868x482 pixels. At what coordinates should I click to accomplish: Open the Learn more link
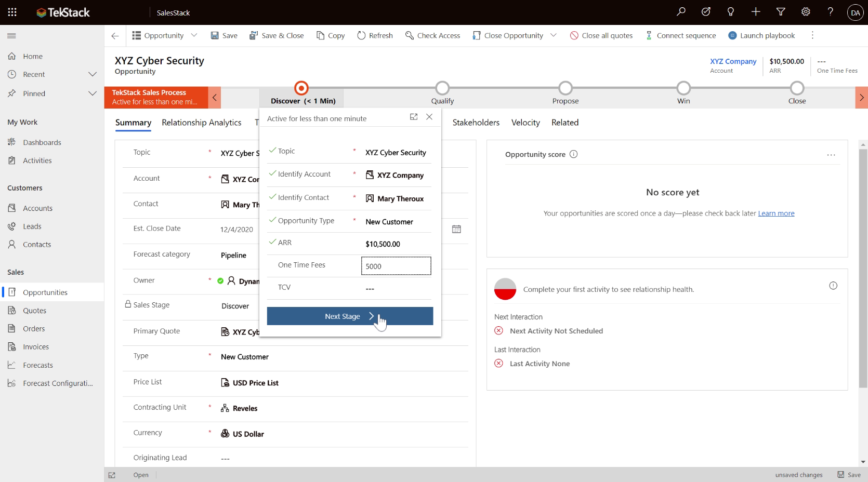click(776, 213)
